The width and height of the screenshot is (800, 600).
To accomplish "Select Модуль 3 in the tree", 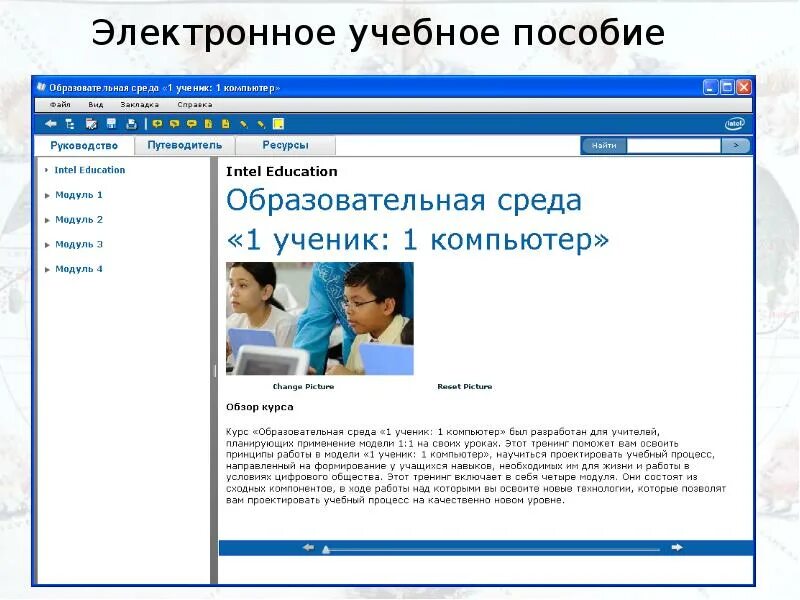I will tap(79, 244).
